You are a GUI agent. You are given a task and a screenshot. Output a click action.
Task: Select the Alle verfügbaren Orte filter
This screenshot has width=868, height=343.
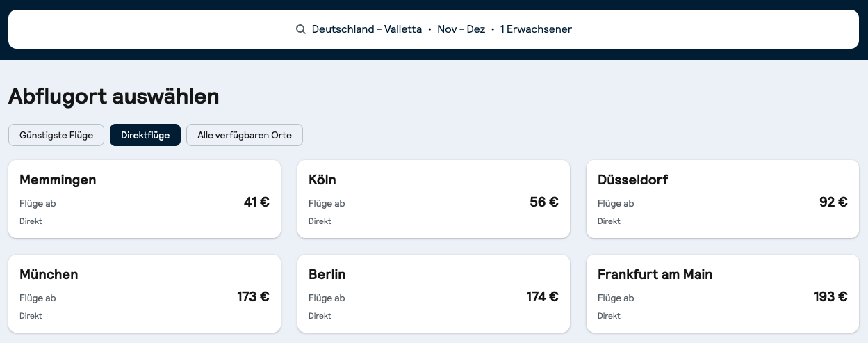tap(244, 135)
